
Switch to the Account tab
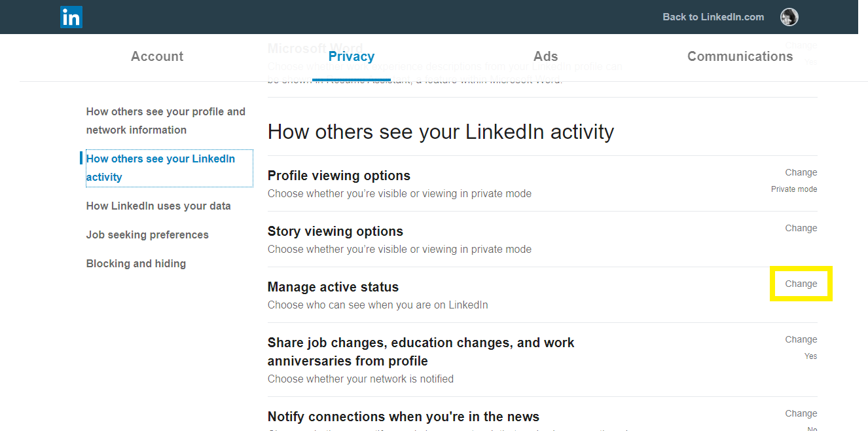[x=156, y=56]
